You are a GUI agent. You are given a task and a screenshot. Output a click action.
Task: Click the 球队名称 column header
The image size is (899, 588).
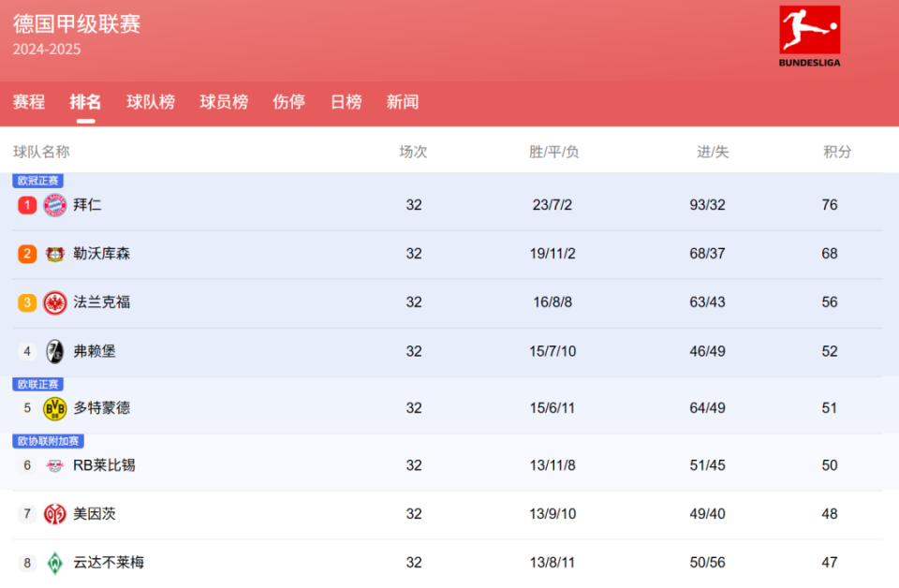41,152
